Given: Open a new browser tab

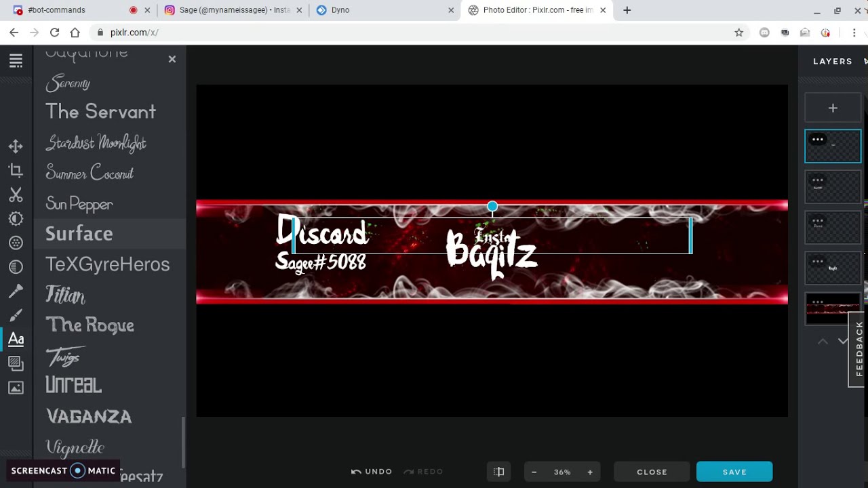Looking at the screenshot, I should click(x=627, y=10).
